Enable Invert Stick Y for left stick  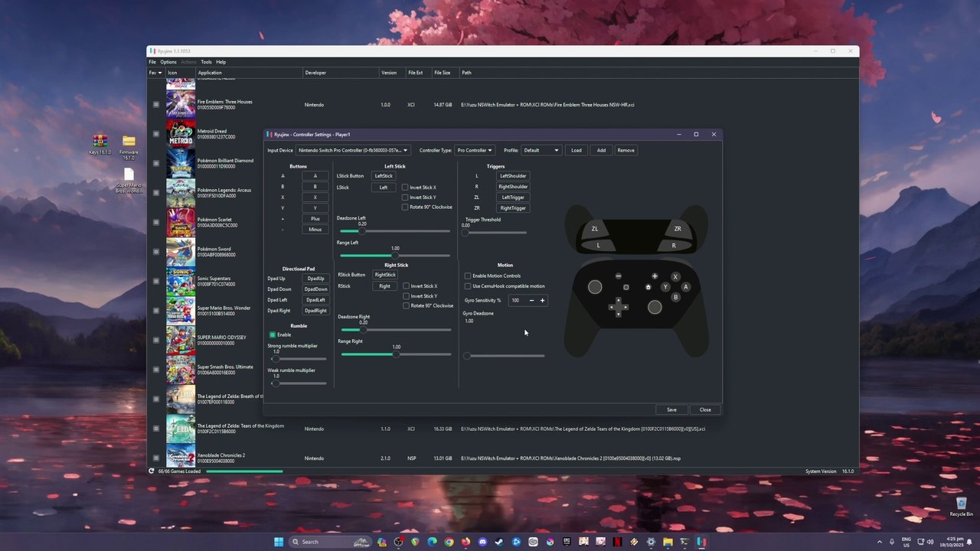click(x=405, y=197)
